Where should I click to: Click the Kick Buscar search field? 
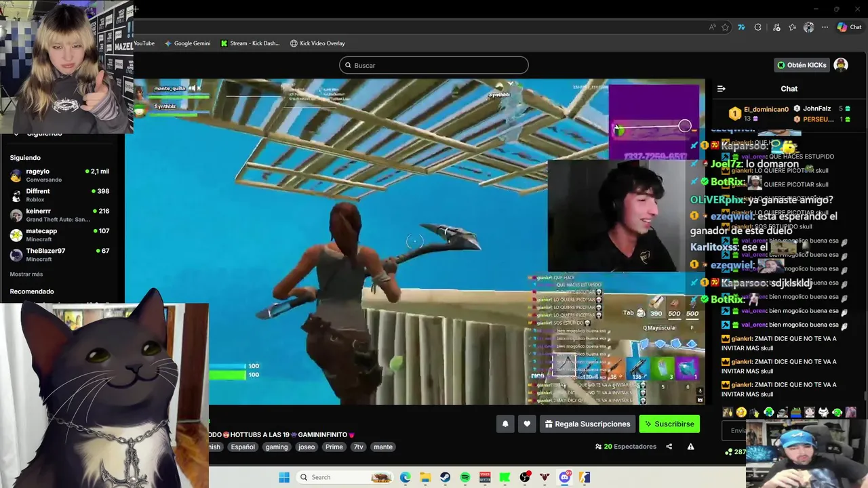(x=434, y=65)
